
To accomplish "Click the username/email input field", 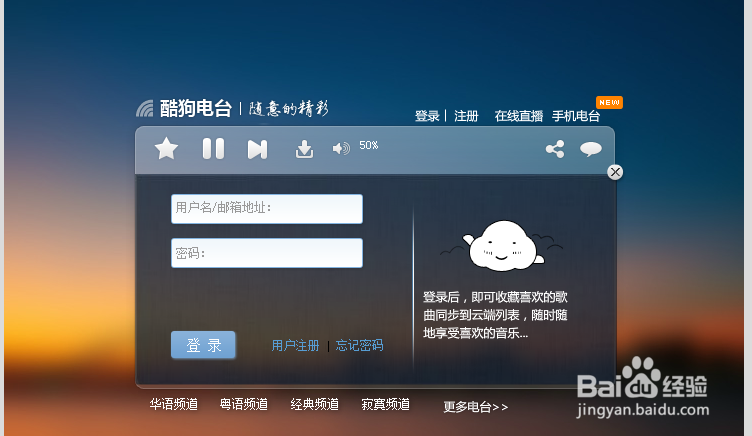I will point(267,209).
